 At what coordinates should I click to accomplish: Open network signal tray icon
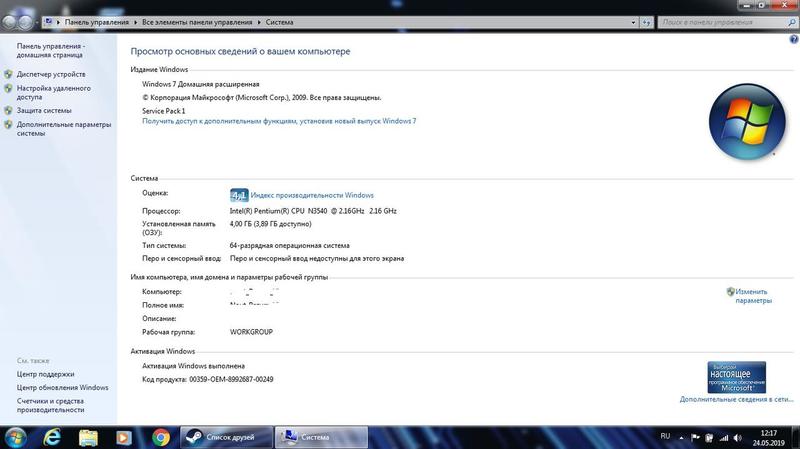tap(723, 438)
